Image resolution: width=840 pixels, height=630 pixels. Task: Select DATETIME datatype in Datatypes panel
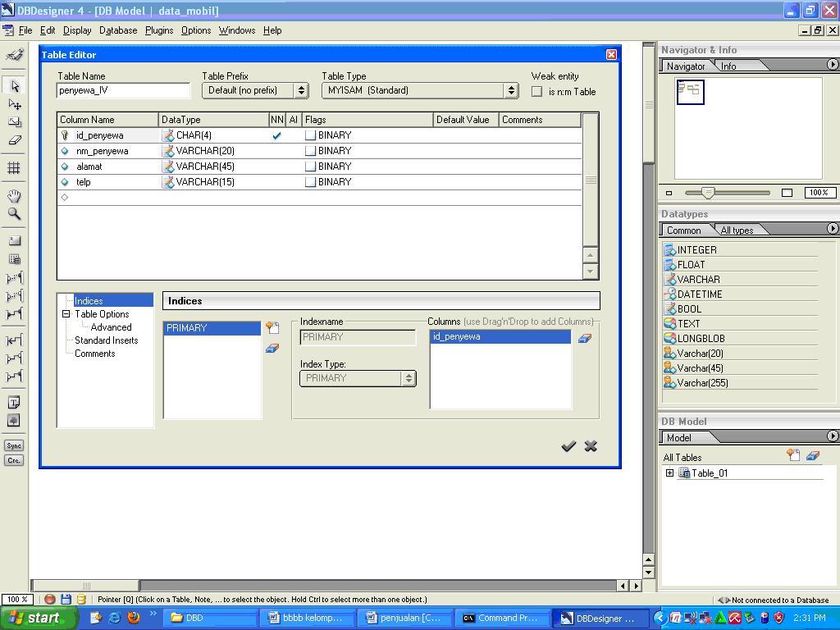tap(699, 294)
